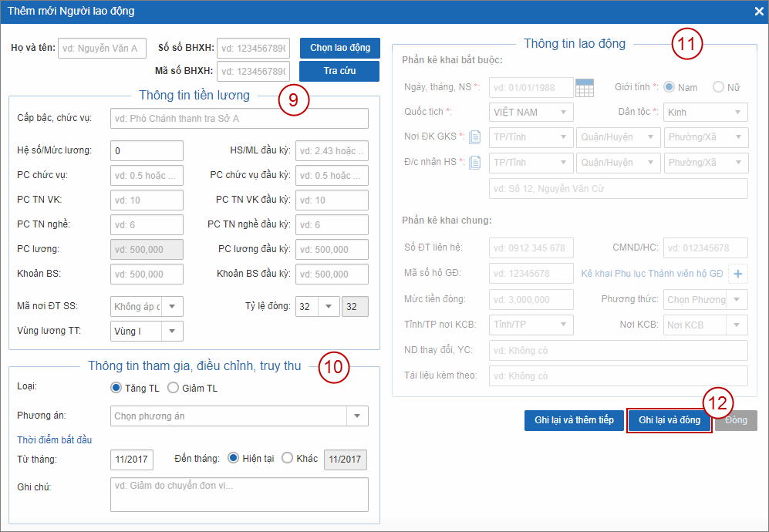769x532 pixels.
Task: Open the Dân tộc dropdown
Action: coord(736,113)
